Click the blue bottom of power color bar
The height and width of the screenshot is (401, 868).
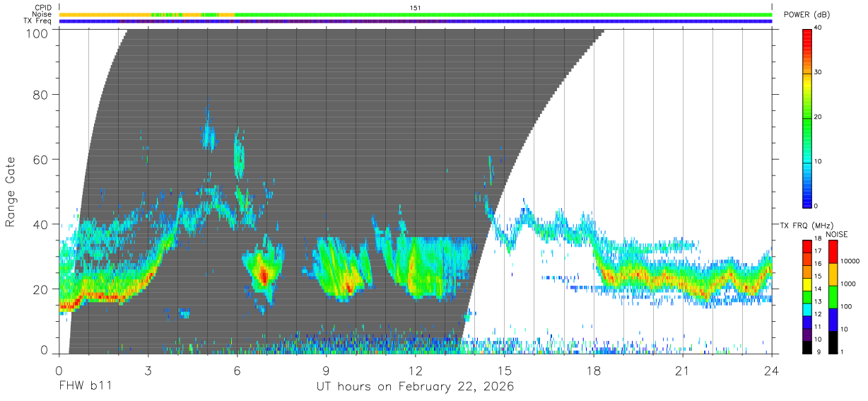tap(808, 200)
